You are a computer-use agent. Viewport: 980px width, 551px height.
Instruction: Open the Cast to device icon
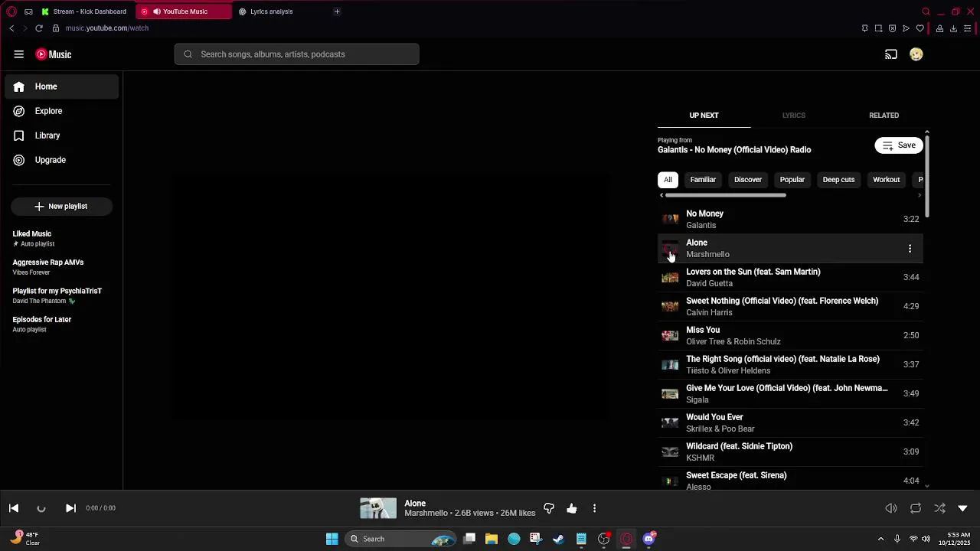coord(891,54)
